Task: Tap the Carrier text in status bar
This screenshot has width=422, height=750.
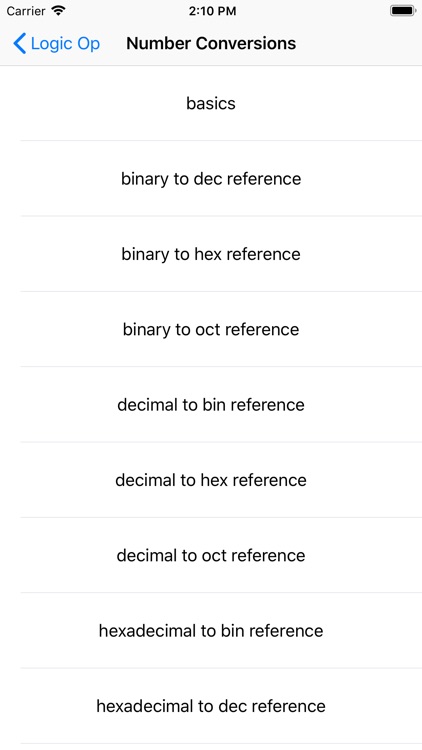Action: [x=26, y=11]
